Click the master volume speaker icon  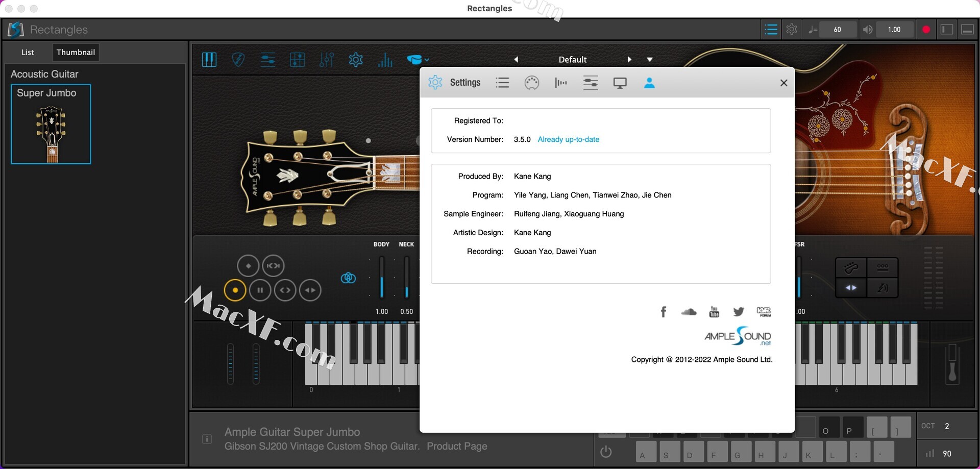pyautogui.click(x=867, y=30)
